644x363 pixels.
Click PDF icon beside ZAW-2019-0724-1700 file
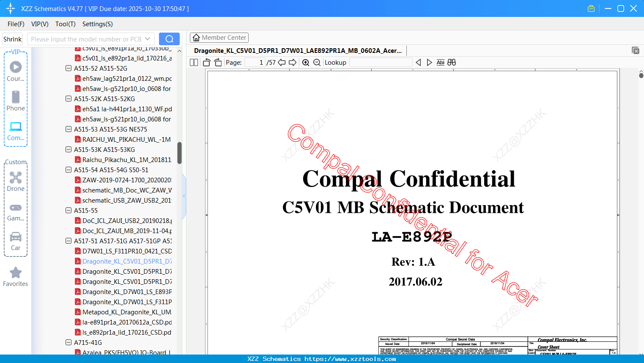tap(78, 180)
